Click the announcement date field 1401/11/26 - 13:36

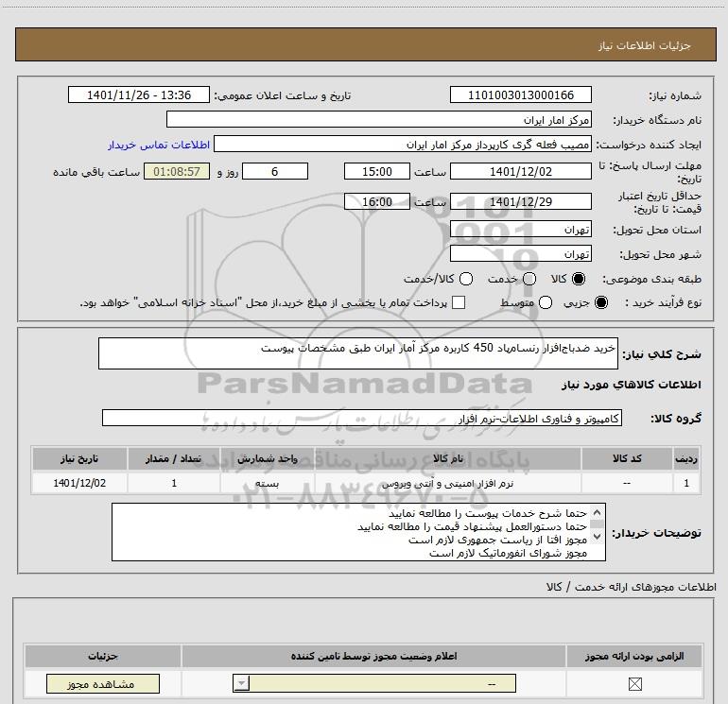(139, 94)
